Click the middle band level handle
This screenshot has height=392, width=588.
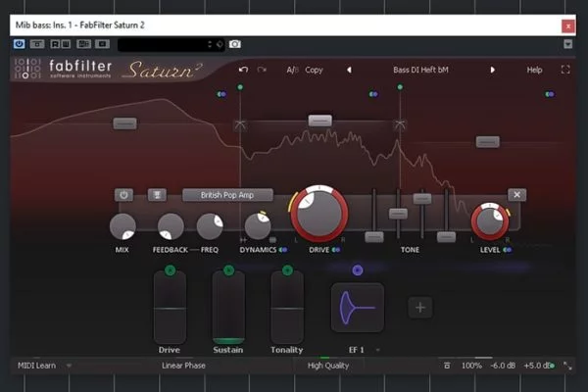[319, 121]
